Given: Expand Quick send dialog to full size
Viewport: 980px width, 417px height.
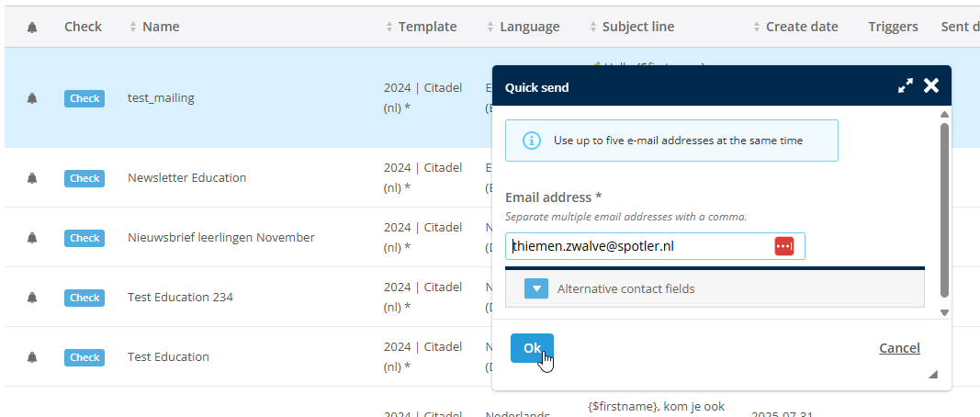Looking at the screenshot, I should coord(906,86).
